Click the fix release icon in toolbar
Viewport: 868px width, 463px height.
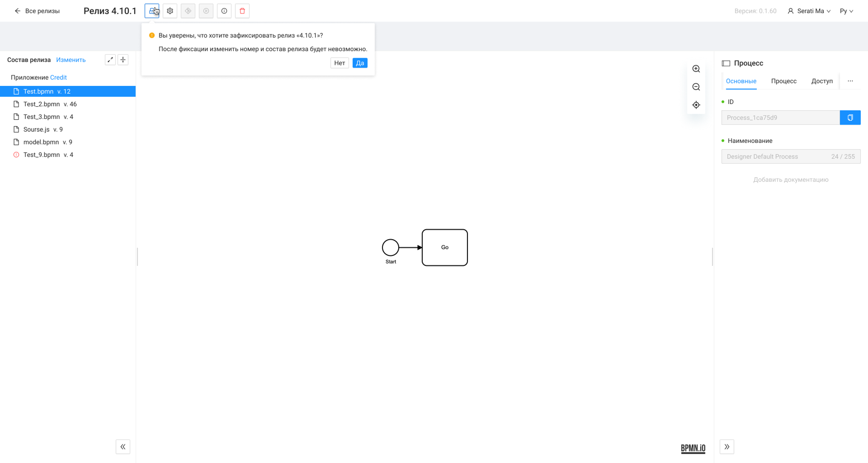152,11
